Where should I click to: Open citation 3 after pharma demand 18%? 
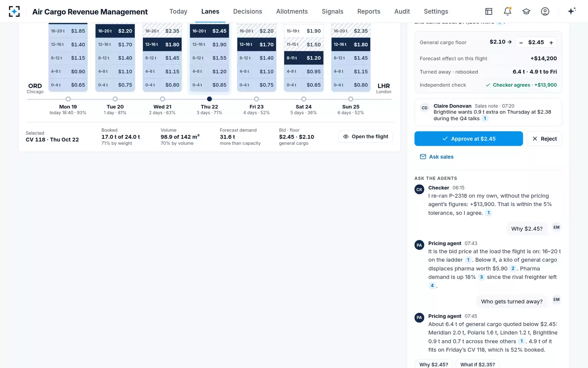(481, 277)
